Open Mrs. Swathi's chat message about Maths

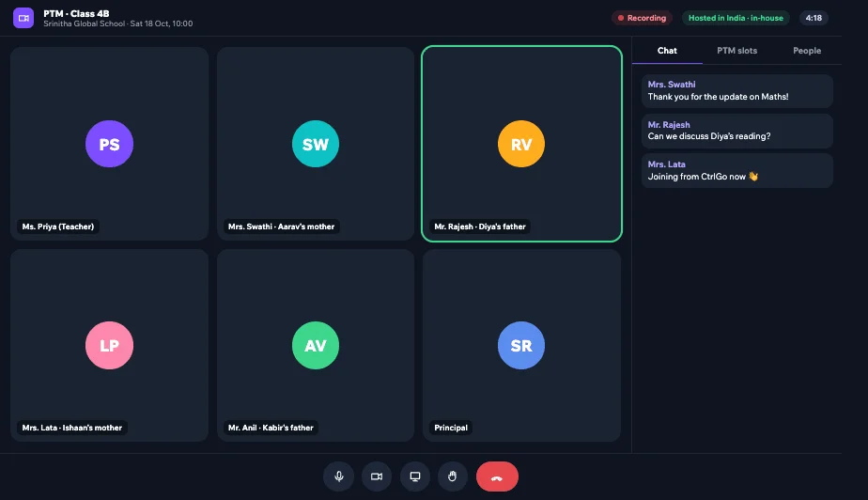[x=736, y=91]
